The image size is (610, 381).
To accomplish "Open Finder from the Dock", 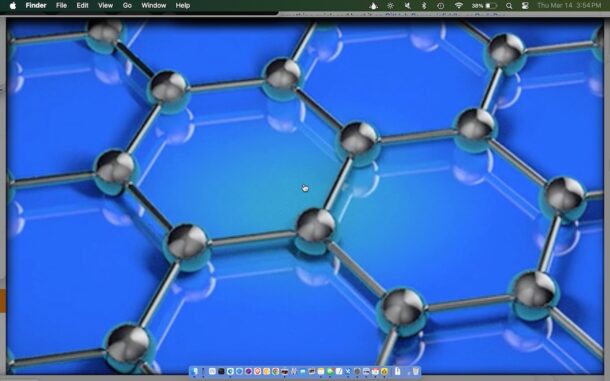I will [194, 371].
